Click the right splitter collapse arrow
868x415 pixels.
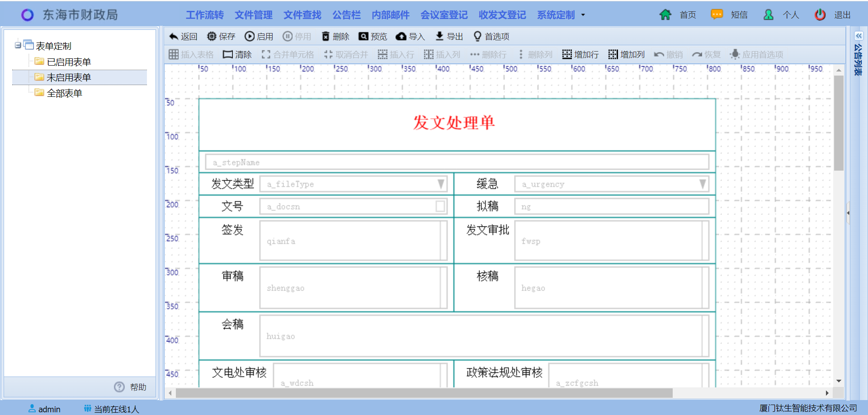click(848, 213)
